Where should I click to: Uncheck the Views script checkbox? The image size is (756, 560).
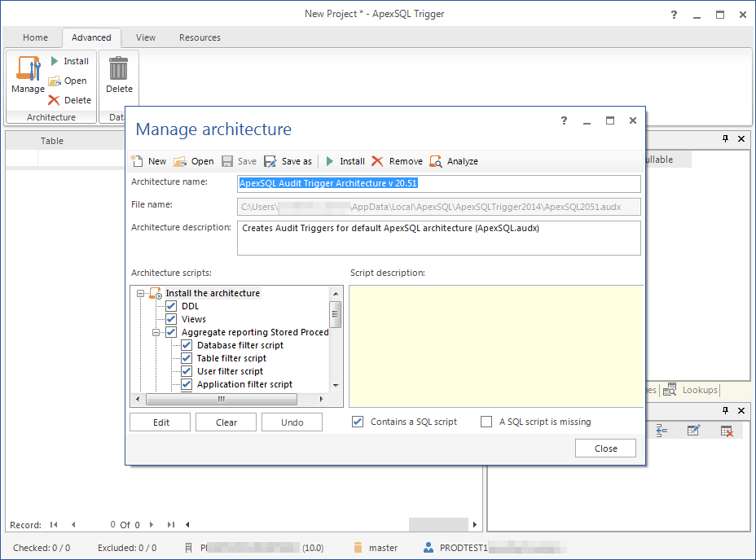171,319
